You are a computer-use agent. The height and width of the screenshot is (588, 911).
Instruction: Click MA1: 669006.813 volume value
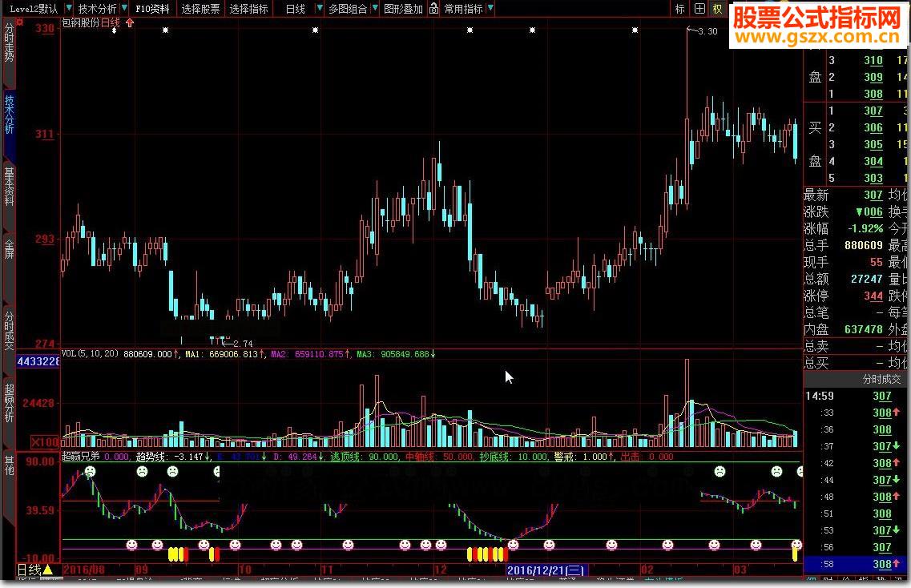coord(224,354)
